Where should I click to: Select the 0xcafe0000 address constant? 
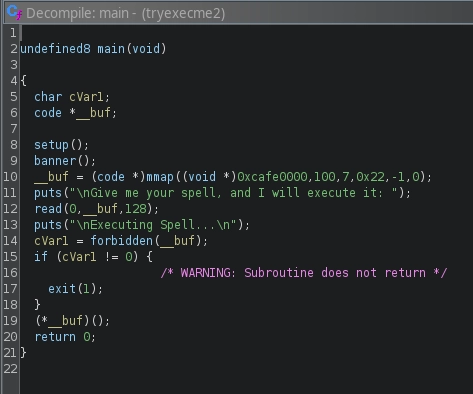(x=272, y=177)
